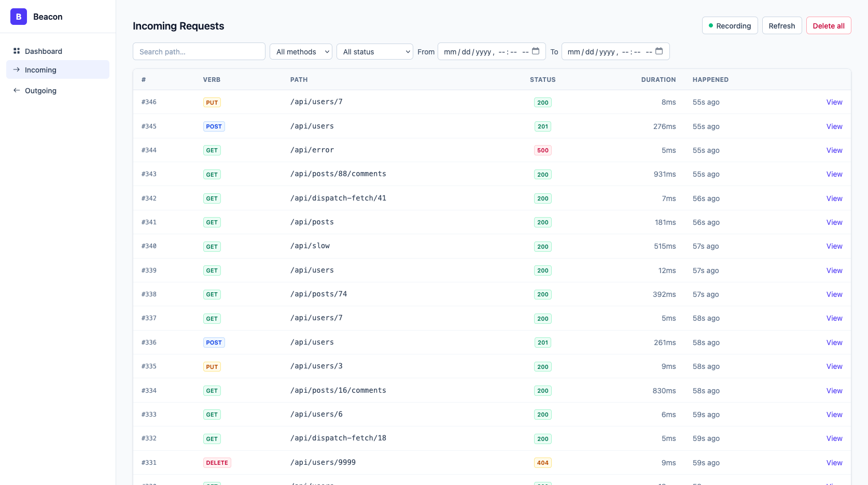Select the POST /api/users row #345
868x485 pixels.
click(363, 126)
